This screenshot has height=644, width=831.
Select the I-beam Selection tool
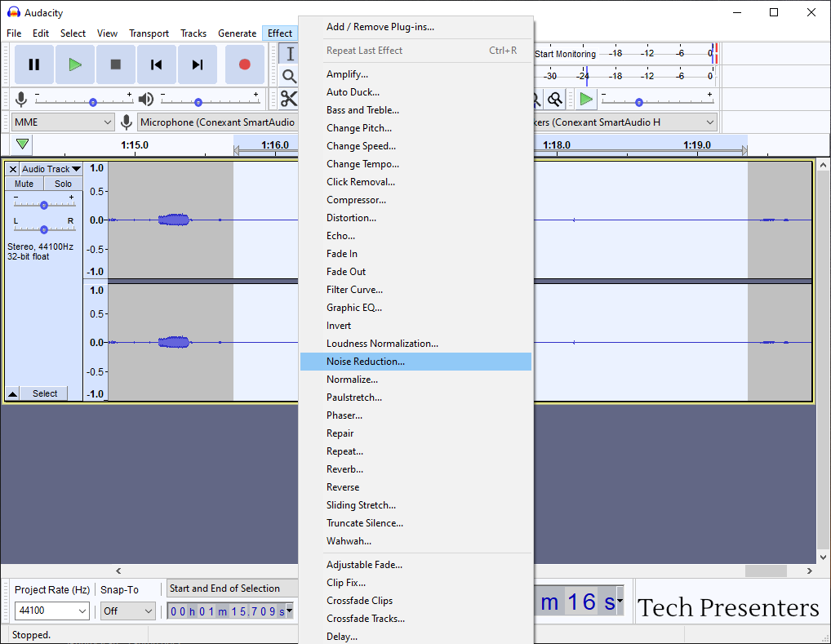pos(289,54)
